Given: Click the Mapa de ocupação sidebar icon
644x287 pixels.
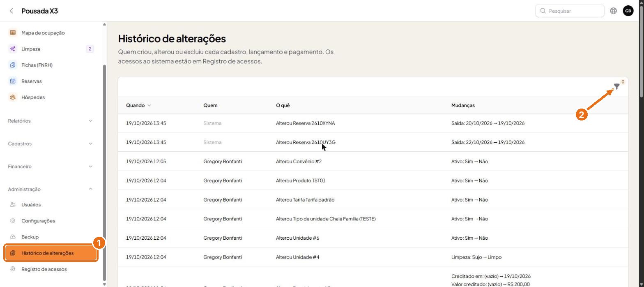Looking at the screenshot, I should (x=13, y=33).
